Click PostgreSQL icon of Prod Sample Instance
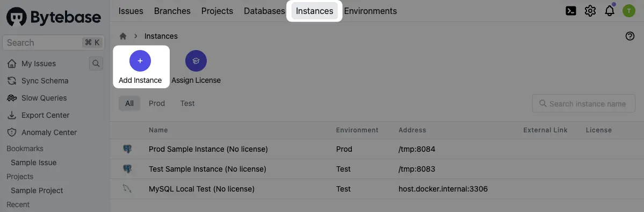The height and width of the screenshot is (212, 644). click(127, 149)
